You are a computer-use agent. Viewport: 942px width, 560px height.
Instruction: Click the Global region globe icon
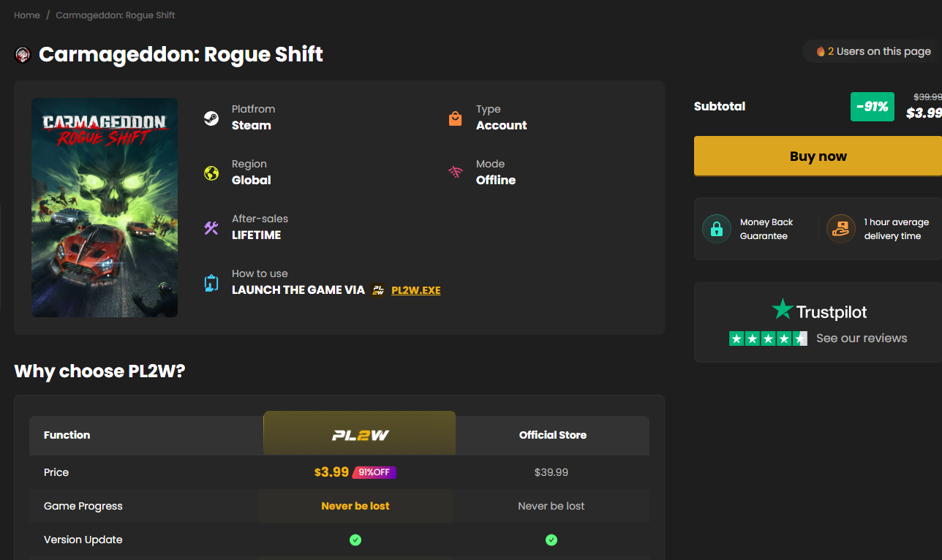tap(211, 173)
